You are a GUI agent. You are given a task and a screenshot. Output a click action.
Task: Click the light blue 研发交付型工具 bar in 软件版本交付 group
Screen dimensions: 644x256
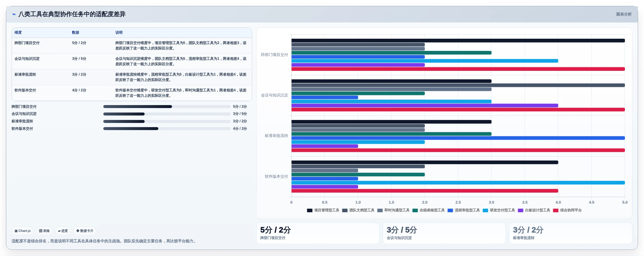458,183
